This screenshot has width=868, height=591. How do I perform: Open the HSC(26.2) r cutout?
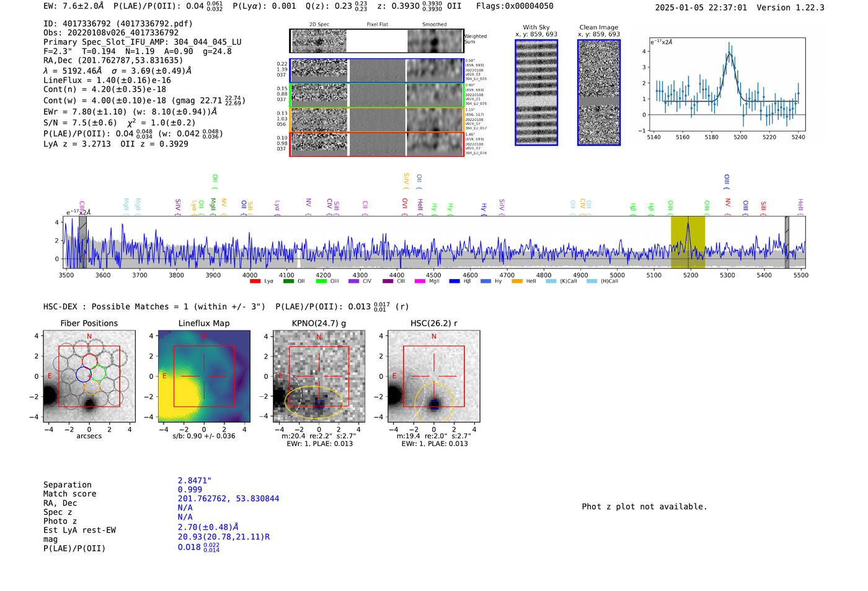pos(434,376)
